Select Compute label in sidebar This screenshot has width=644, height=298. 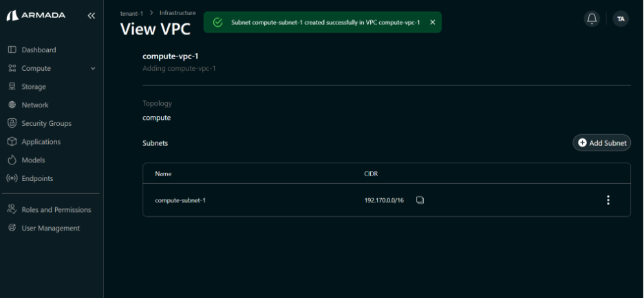coord(36,68)
